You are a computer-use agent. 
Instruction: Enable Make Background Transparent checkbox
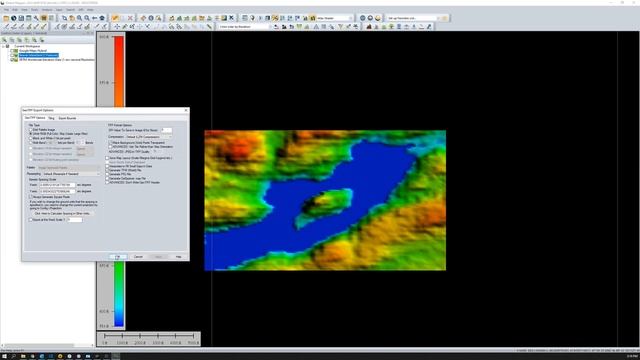tap(110, 143)
